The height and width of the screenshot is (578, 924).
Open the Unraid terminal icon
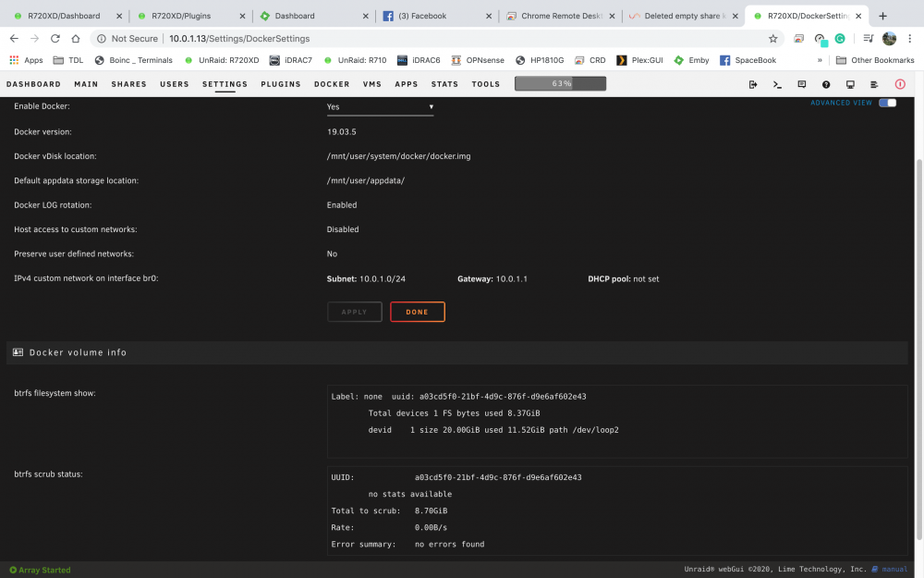777,84
